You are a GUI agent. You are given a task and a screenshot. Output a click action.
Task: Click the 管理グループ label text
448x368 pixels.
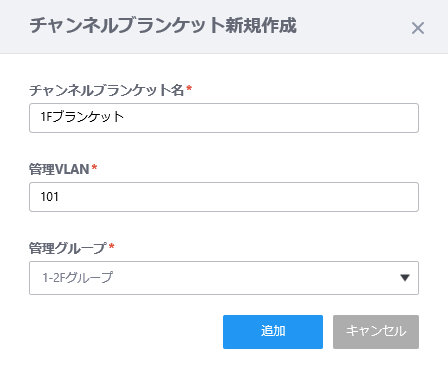(x=68, y=248)
